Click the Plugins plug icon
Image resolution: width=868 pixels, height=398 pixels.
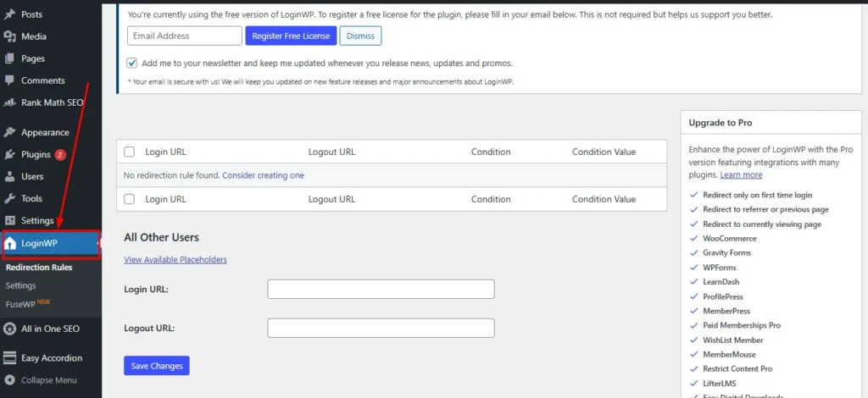9,155
